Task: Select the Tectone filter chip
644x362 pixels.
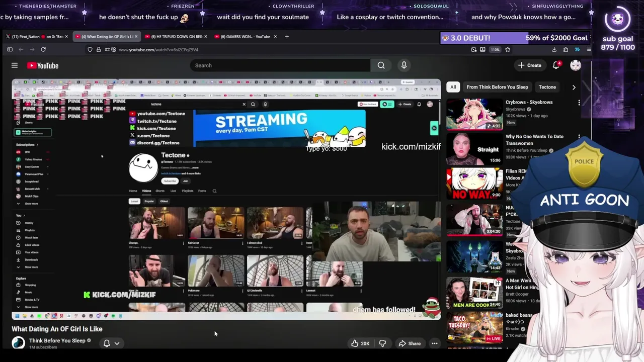Action: (547, 87)
